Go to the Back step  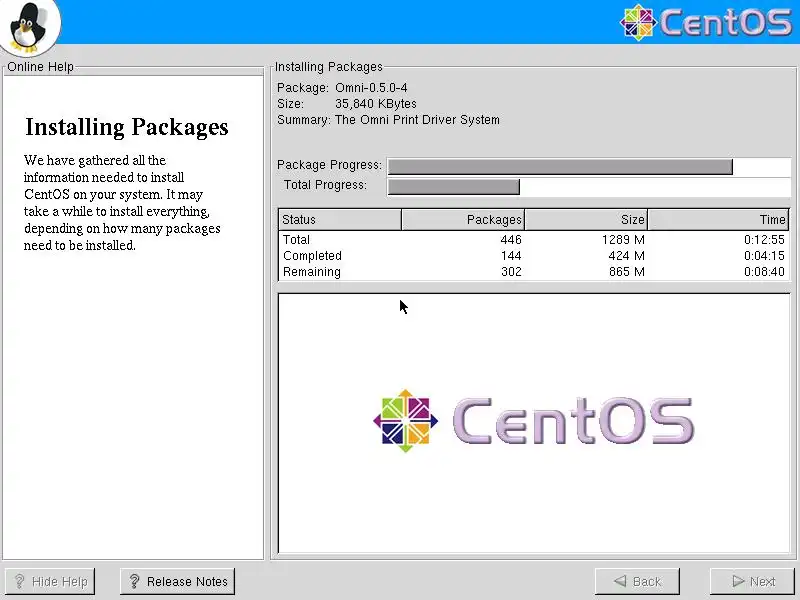(637, 581)
